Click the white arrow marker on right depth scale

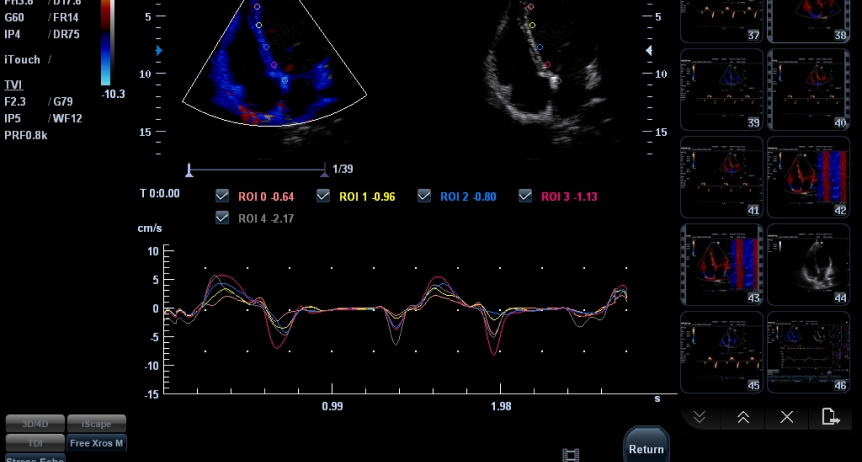650,49
